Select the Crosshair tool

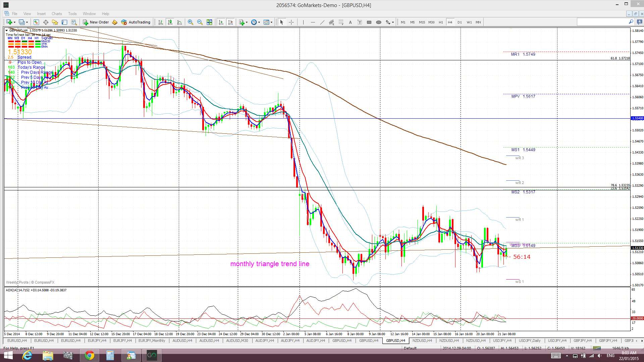pyautogui.click(x=291, y=22)
